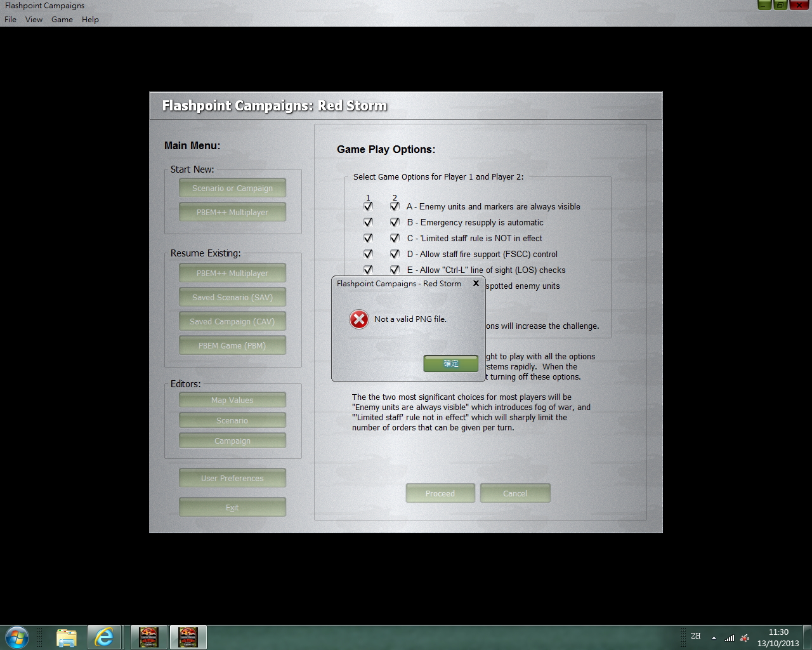Screen dimensions: 812x650
Task: Launch Internet Explorer from the taskbar
Action: [104, 637]
